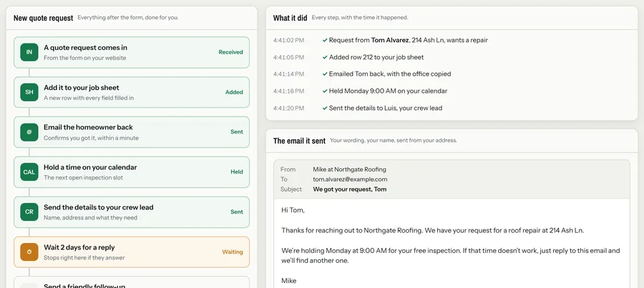This screenshot has width=644, height=288.
Task: Open the 'Add it to your job sheet' card
Action: click(x=132, y=92)
